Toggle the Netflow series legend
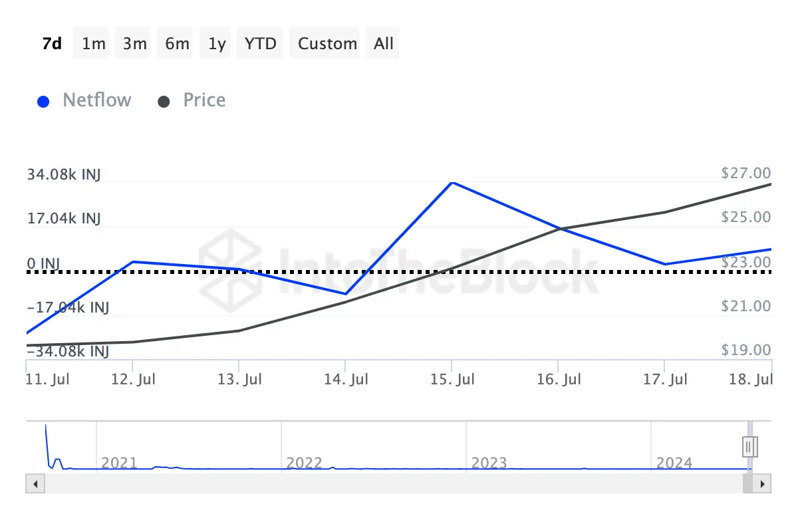The width and height of the screenshot is (798, 532). pyautogui.click(x=96, y=100)
